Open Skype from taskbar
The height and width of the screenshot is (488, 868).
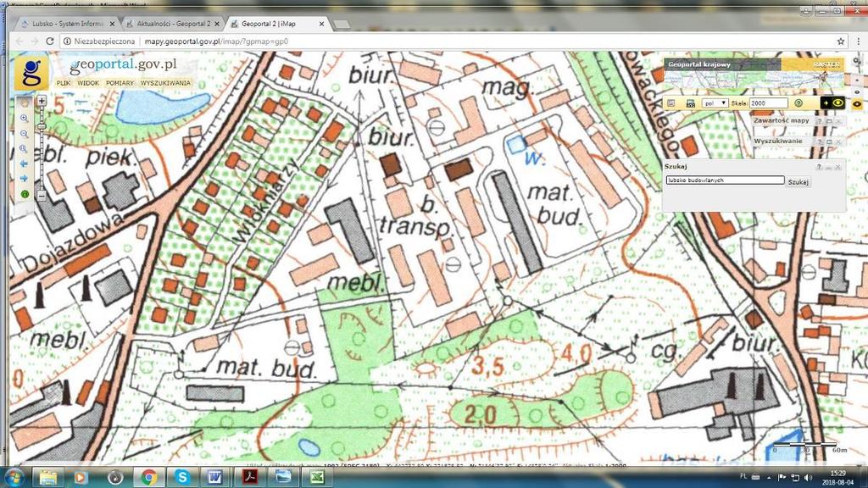pos(182,476)
